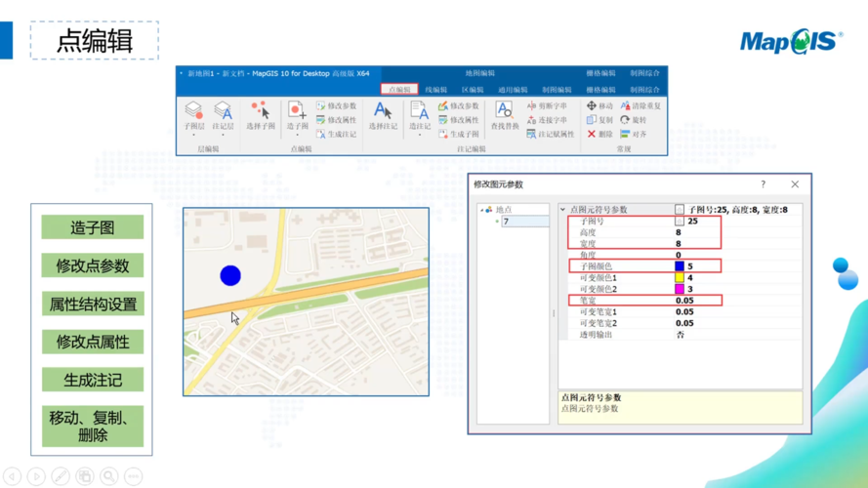The image size is (868, 488).
Task: Click the 生成注记 tool
Action: pyautogui.click(x=336, y=134)
